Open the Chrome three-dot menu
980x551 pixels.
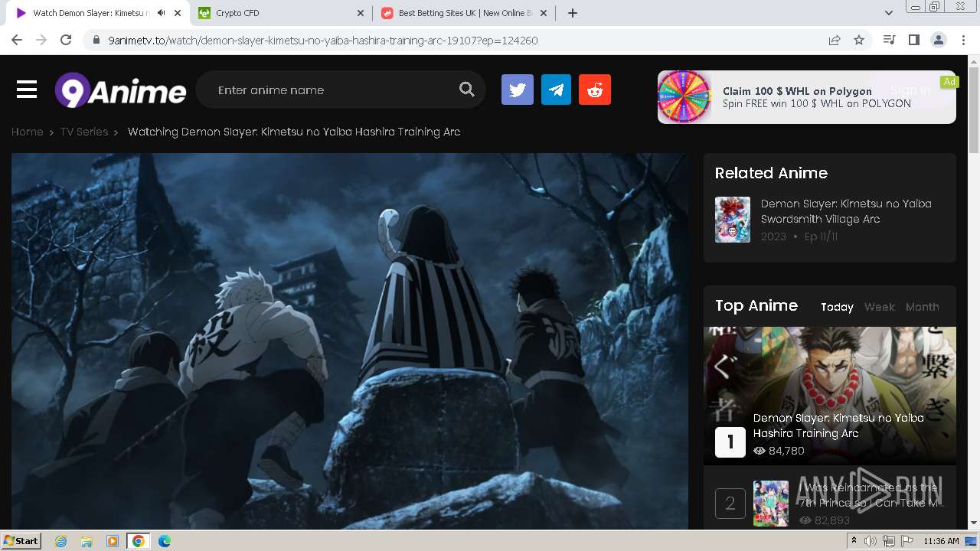(x=963, y=40)
